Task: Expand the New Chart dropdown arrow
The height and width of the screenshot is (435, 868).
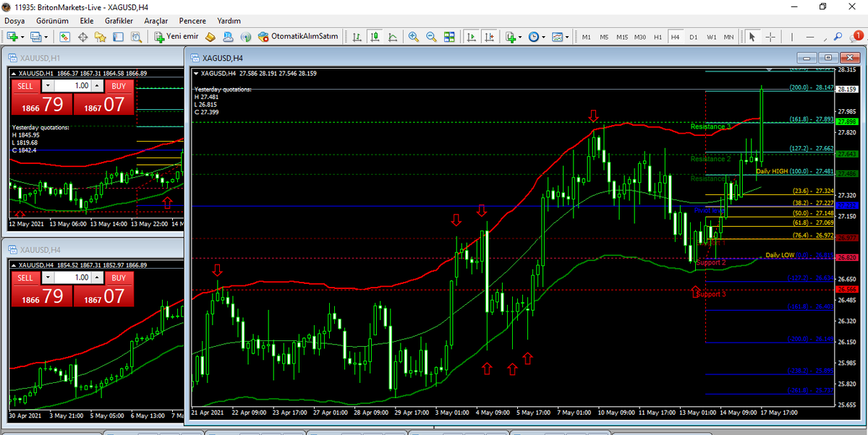Action: 22,36
